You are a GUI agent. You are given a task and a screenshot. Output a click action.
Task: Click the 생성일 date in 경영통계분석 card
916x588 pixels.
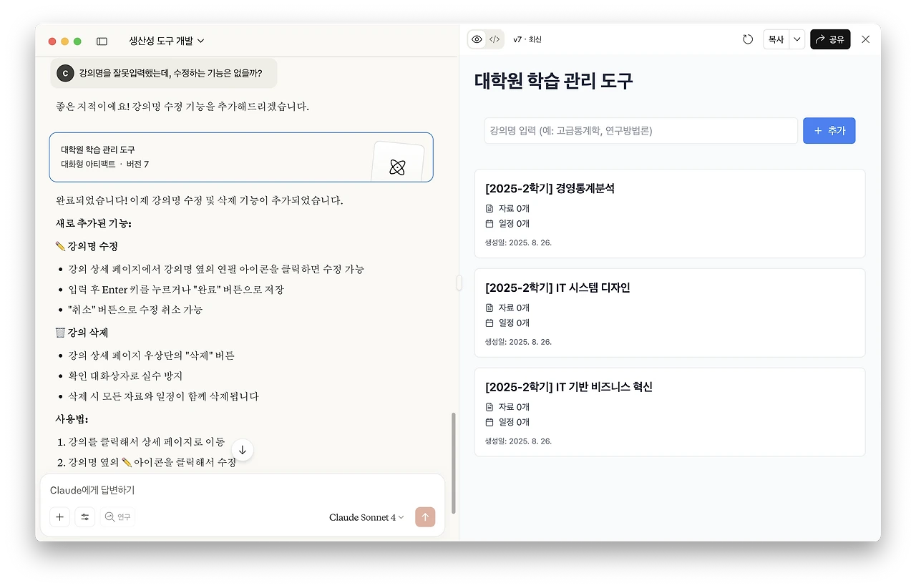click(518, 242)
